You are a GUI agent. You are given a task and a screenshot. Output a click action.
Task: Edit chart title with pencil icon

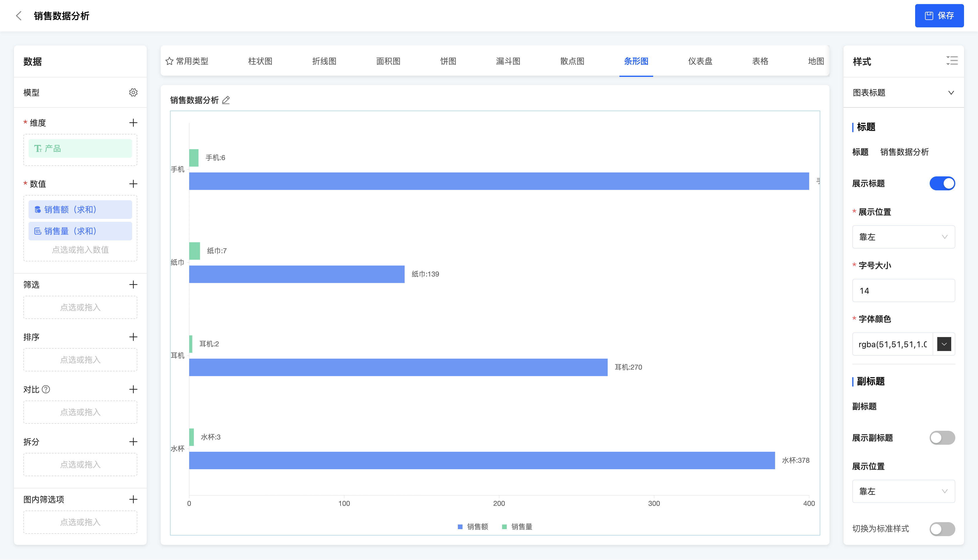226,100
